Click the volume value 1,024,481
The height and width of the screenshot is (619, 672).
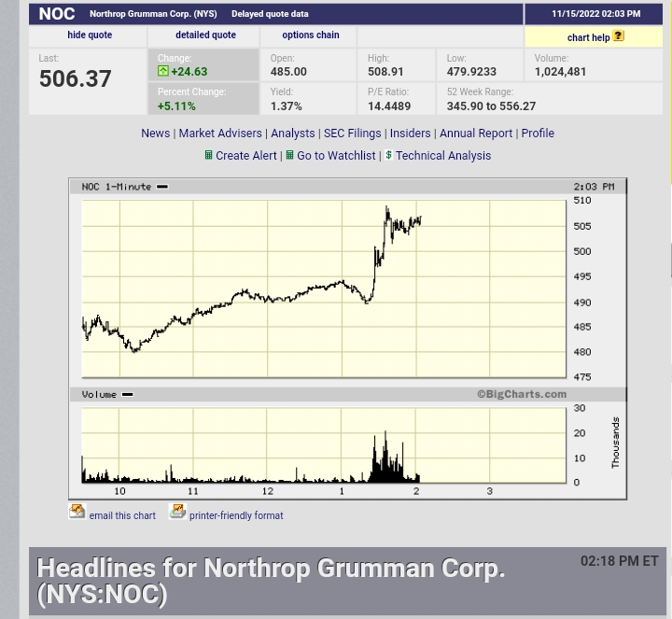point(560,72)
